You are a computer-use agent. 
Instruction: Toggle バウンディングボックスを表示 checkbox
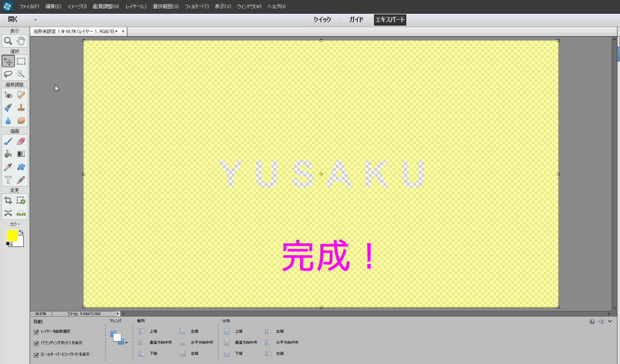coord(36,344)
